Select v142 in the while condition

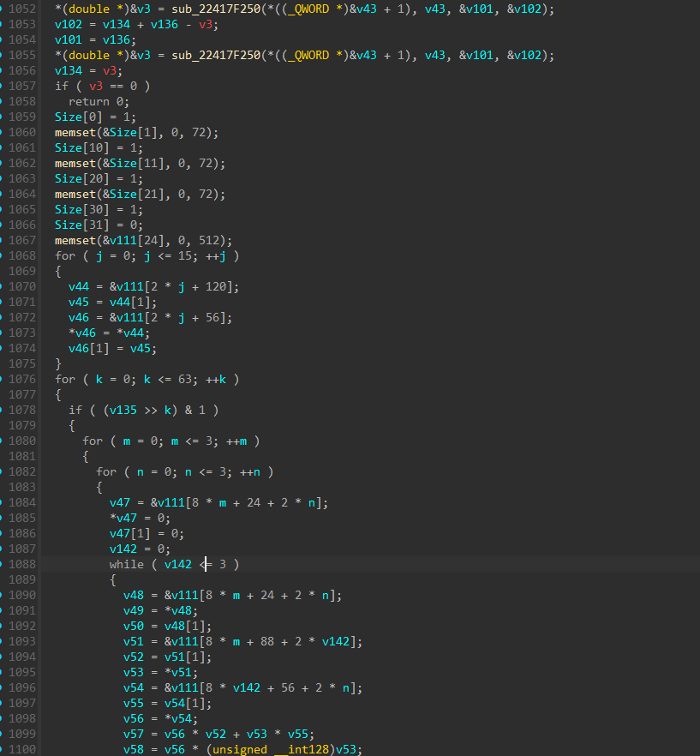(x=180, y=564)
